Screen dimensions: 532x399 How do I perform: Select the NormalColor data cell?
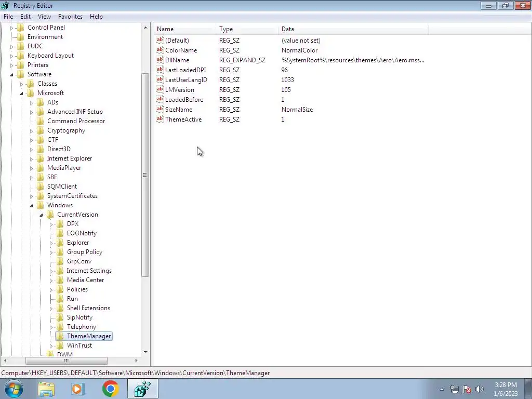(299, 50)
